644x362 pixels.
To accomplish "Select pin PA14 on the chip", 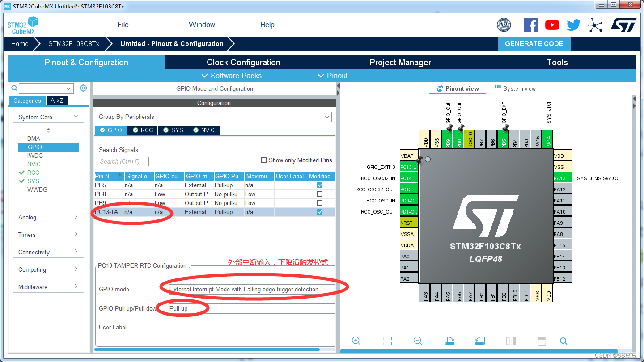I will (548, 140).
